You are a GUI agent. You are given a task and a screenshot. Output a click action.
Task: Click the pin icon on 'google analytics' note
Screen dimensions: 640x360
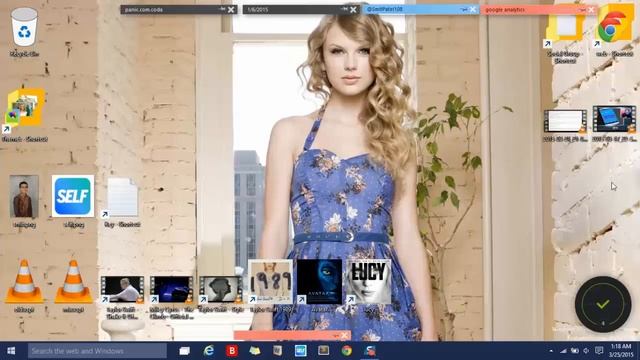click(582, 9)
